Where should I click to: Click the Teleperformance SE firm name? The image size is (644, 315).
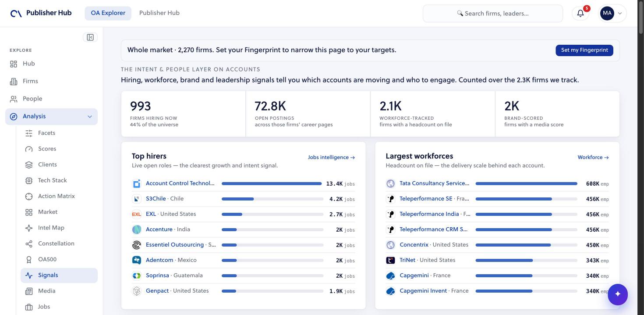[426, 199]
